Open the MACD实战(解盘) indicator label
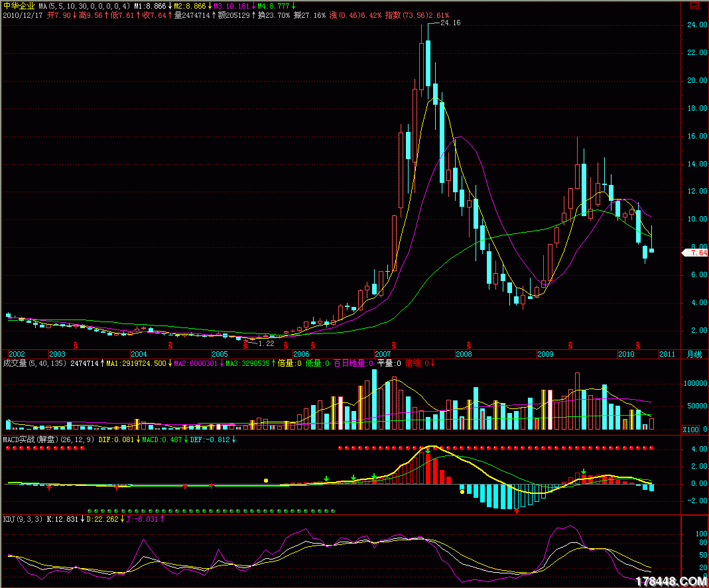This screenshot has width=709, height=588. pyautogui.click(x=31, y=440)
